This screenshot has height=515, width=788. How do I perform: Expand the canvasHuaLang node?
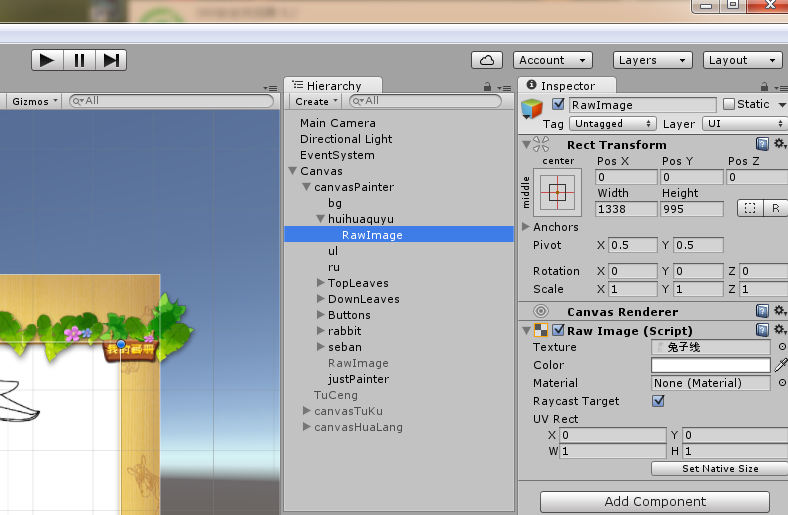pyautogui.click(x=307, y=427)
